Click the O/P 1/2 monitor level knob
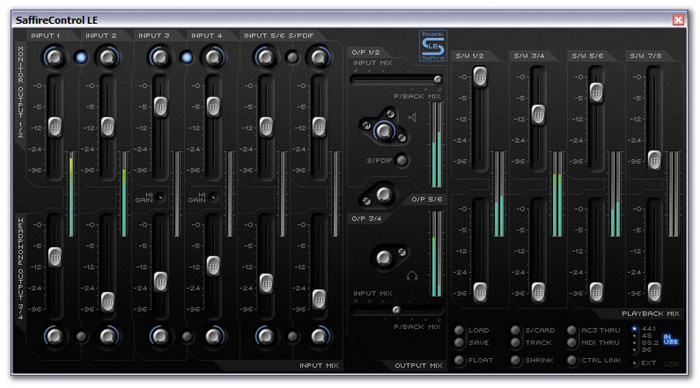The image size is (700, 388). coord(383,131)
